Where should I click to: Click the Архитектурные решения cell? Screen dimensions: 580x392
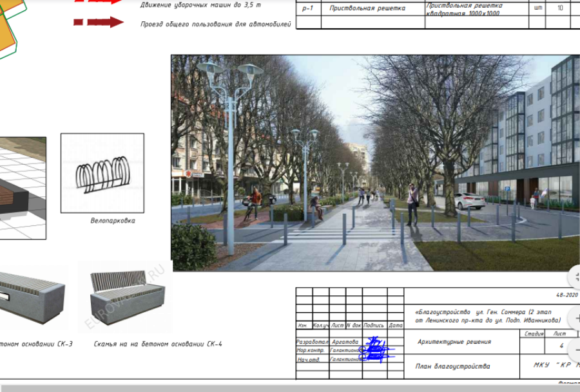click(x=454, y=342)
